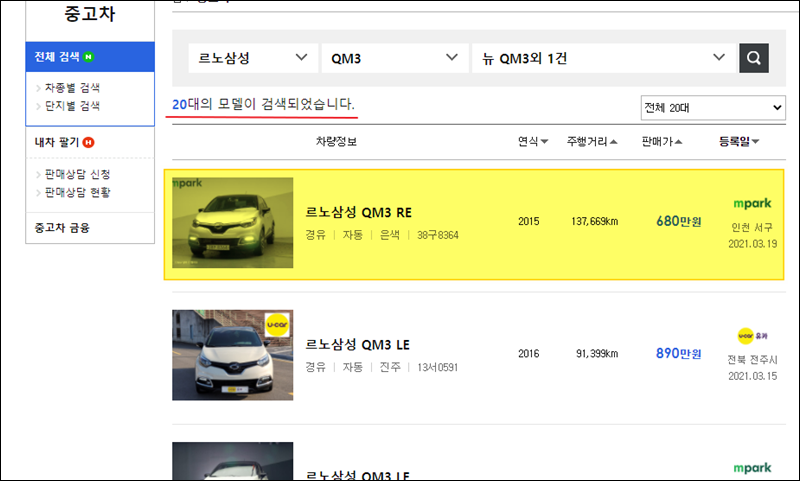The height and width of the screenshot is (481, 800).
Task: Click the mpark logo in the 680만원 row
Action: [753, 204]
